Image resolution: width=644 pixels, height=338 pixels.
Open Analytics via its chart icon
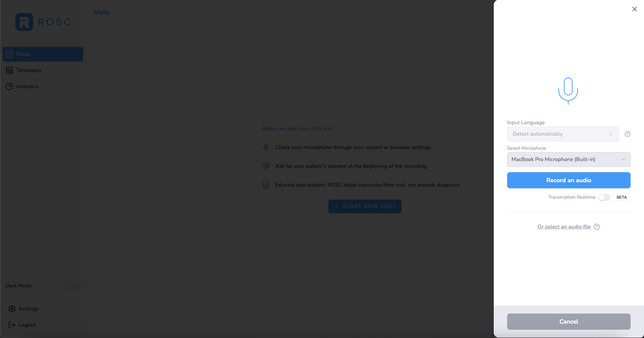click(x=9, y=86)
